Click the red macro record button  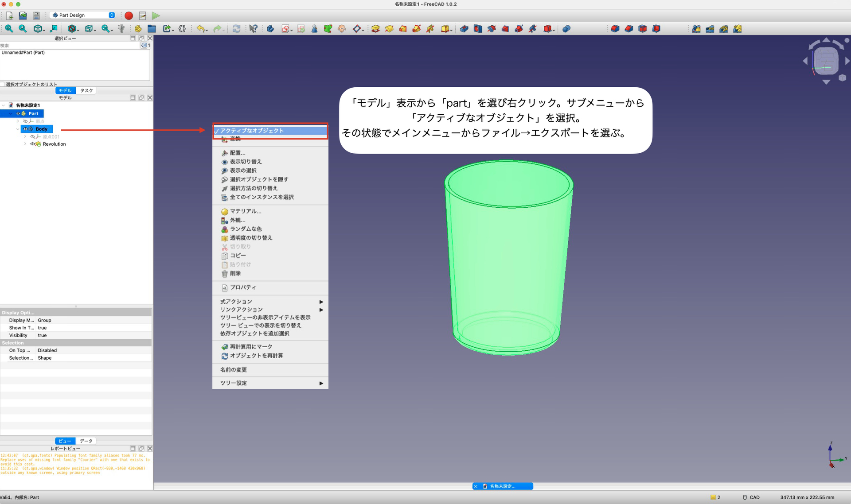pos(129,16)
